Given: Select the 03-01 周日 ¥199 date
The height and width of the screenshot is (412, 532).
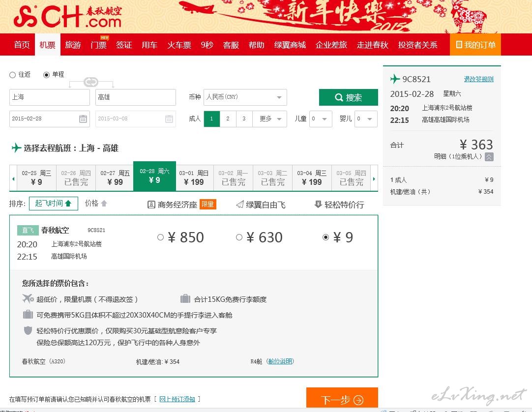Looking at the screenshot, I should coord(194,178).
